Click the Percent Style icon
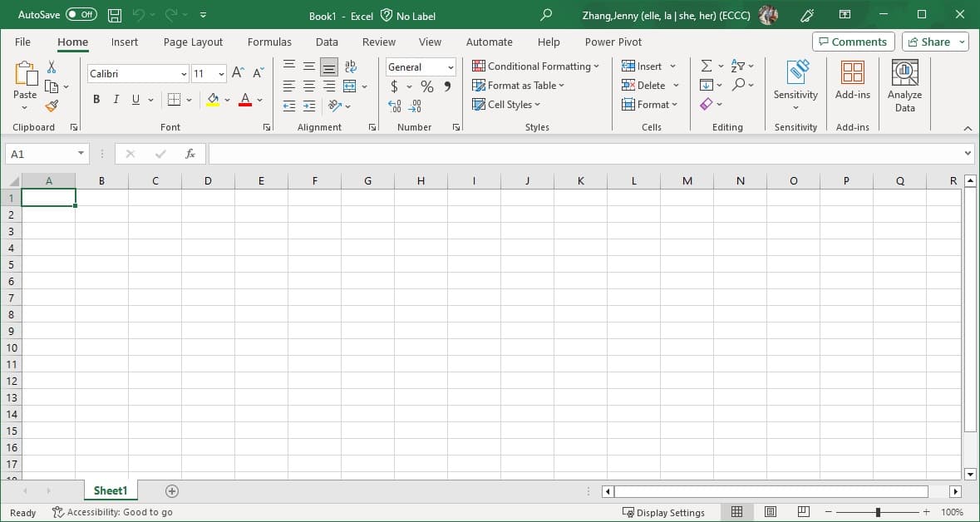The height and width of the screenshot is (522, 980). pyautogui.click(x=427, y=86)
